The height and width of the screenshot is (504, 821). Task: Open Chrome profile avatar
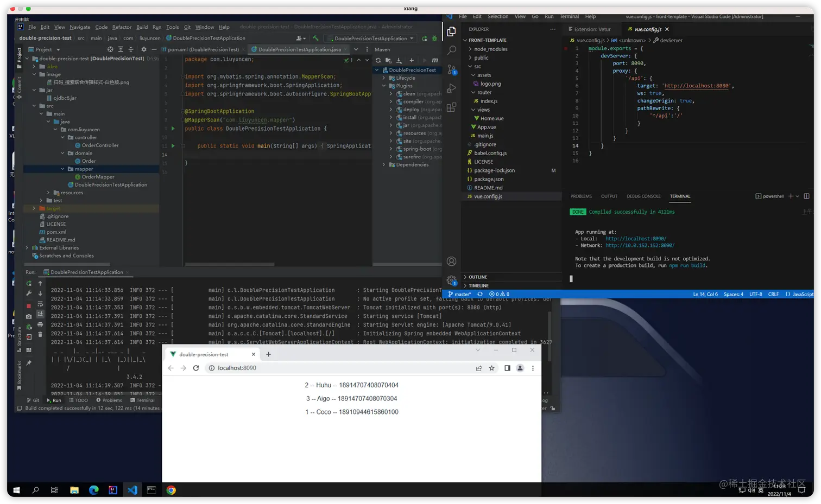tap(520, 368)
